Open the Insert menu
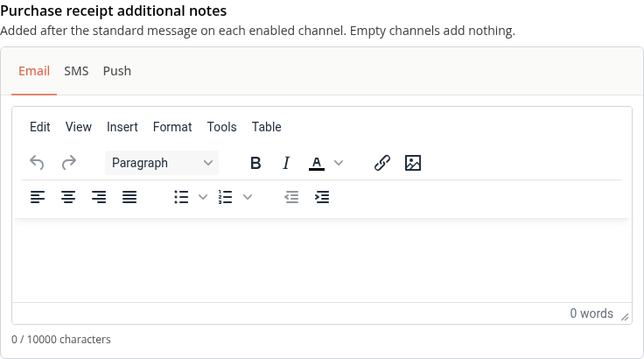The height and width of the screenshot is (359, 644). [122, 127]
